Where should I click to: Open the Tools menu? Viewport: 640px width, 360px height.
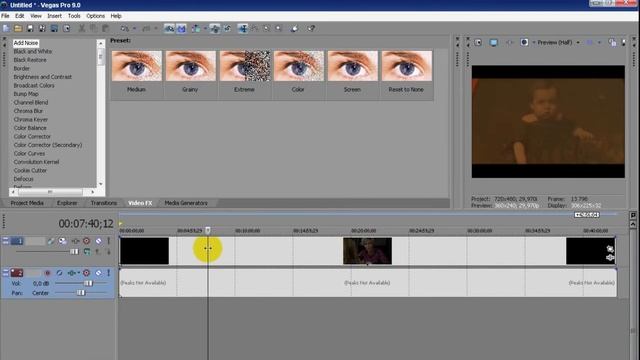(74, 16)
